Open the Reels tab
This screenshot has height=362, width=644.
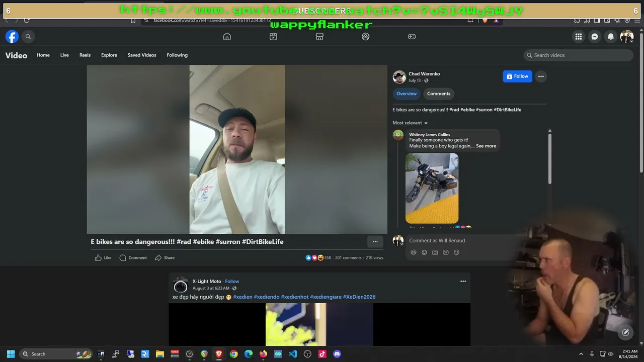coord(85,55)
